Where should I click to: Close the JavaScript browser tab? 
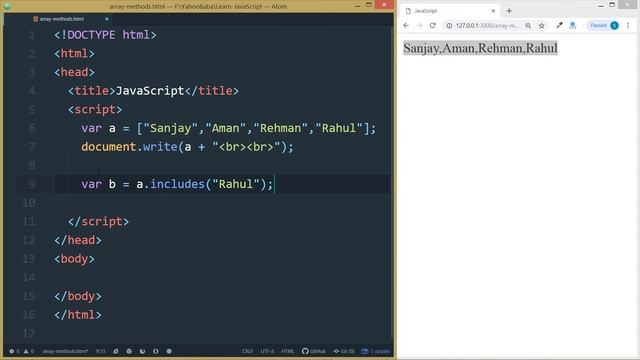coord(493,11)
